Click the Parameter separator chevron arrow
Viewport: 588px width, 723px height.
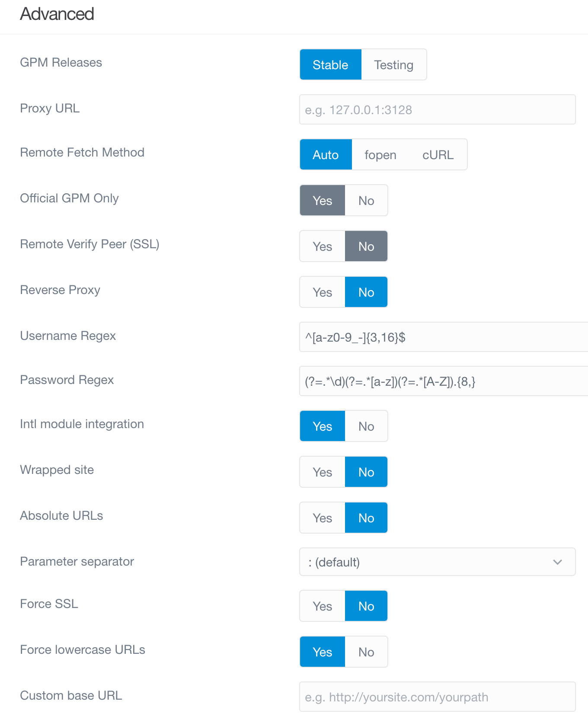(x=558, y=562)
